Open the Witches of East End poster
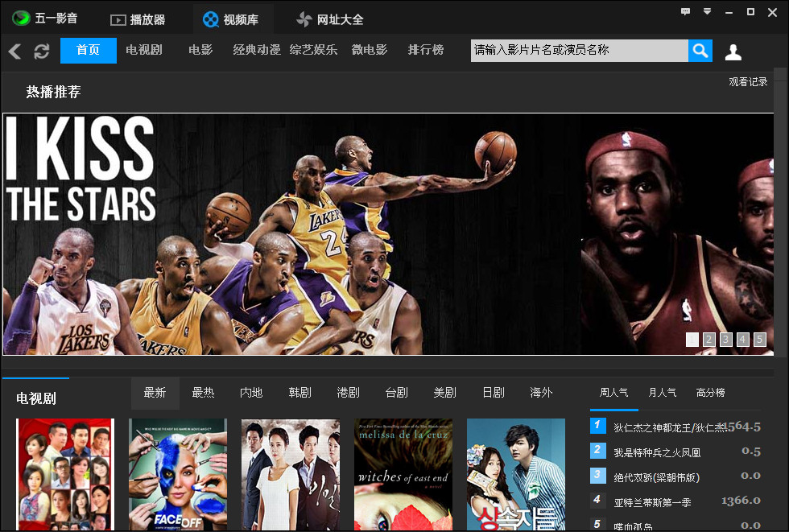This screenshot has width=789, height=532. point(403,474)
